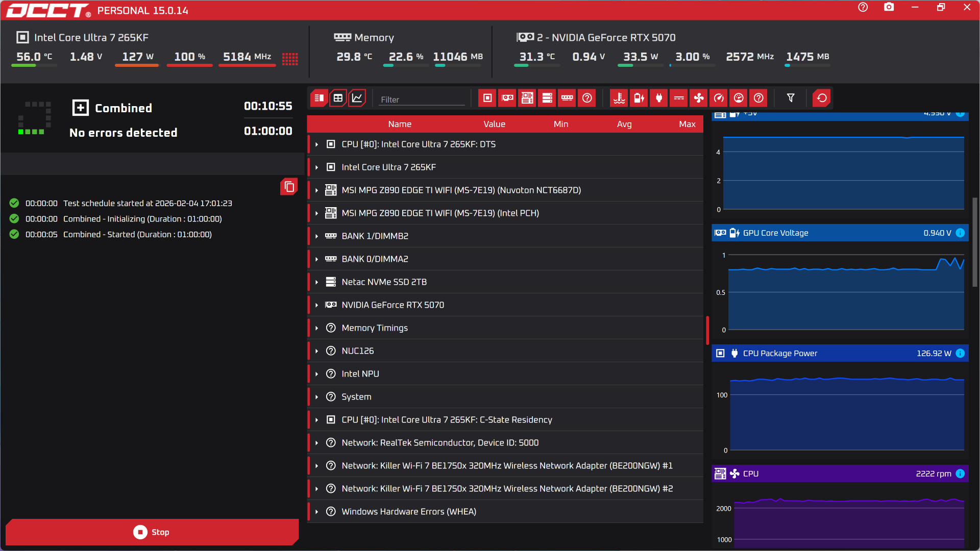Click the sensor Filter text field
The image size is (980, 551).
pos(421,99)
